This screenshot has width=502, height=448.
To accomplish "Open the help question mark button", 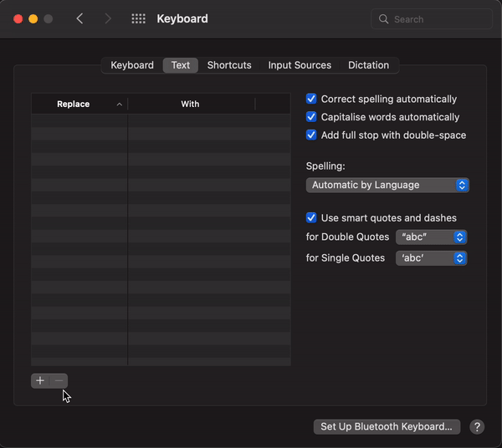I will pos(477,426).
